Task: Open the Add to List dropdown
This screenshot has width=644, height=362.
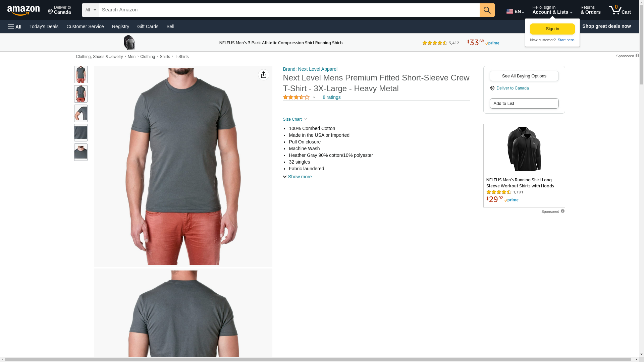Action: pyautogui.click(x=524, y=104)
